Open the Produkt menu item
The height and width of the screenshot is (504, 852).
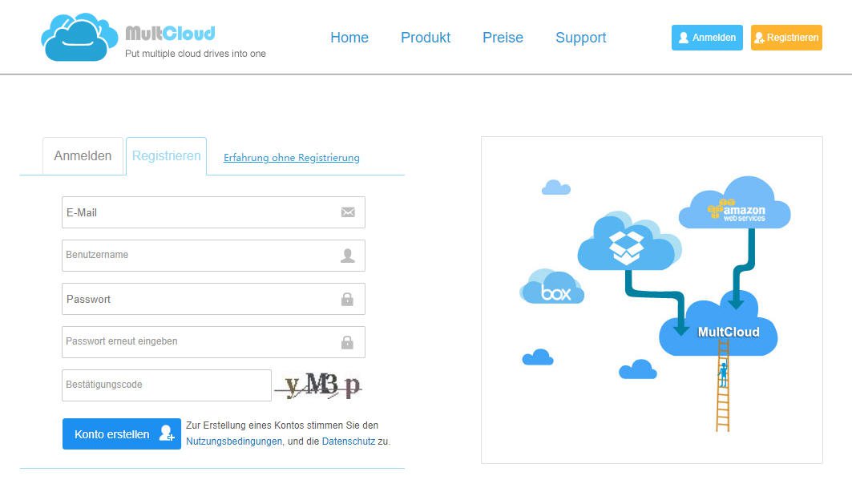[426, 38]
